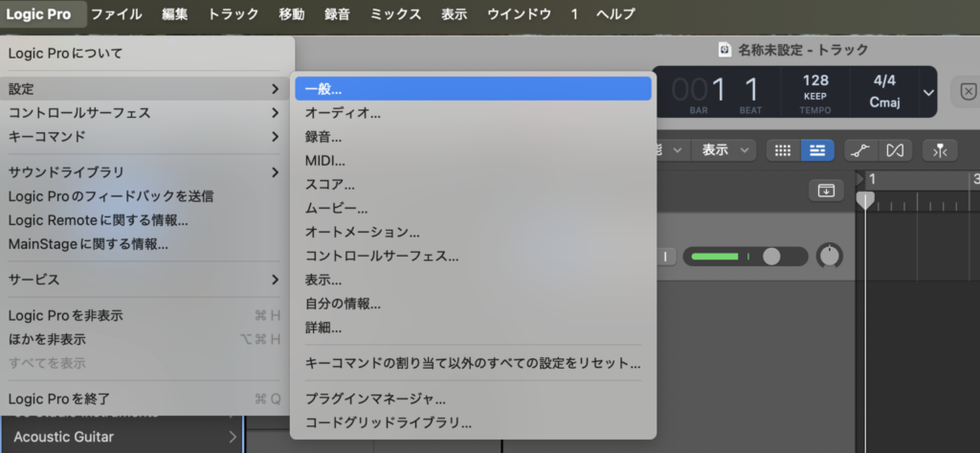Viewport: 980px width, 453px height.
Task: Select オーディオ... settings
Action: [x=473, y=113]
